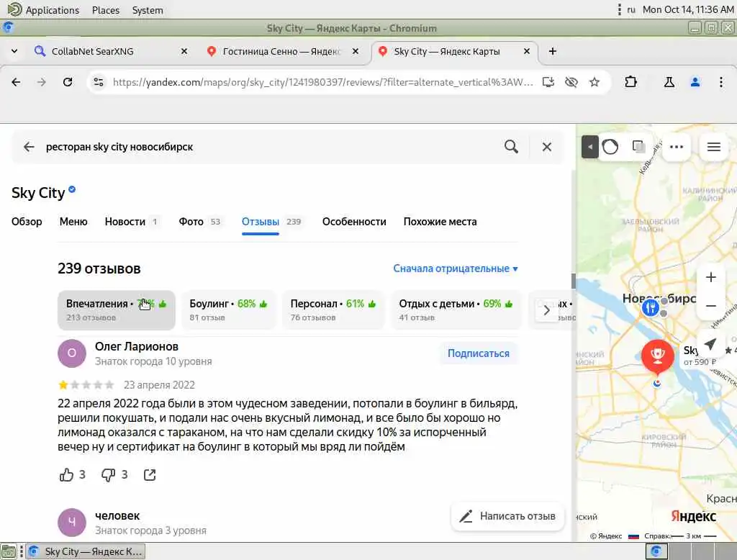Close the CollabNet SearXNG tab
Image resolution: width=737 pixels, height=560 pixels.
(184, 51)
